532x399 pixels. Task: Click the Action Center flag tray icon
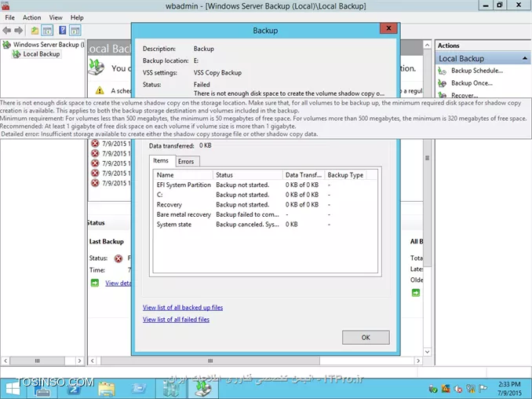click(x=483, y=389)
